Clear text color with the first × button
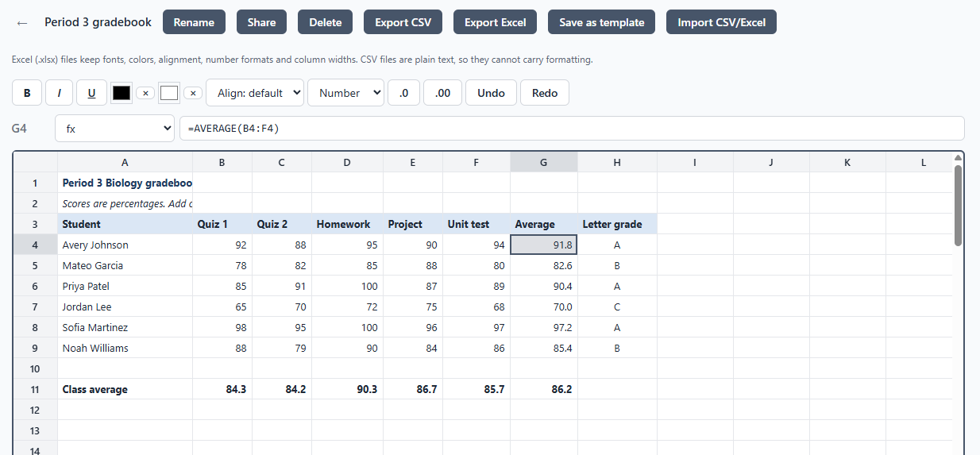This screenshot has width=980, height=455. pos(145,93)
